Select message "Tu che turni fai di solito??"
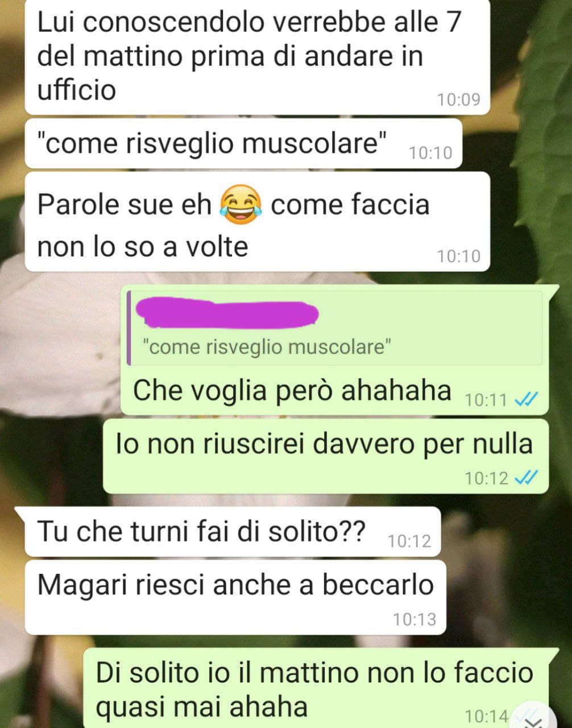The height and width of the screenshot is (728, 572). [x=233, y=532]
